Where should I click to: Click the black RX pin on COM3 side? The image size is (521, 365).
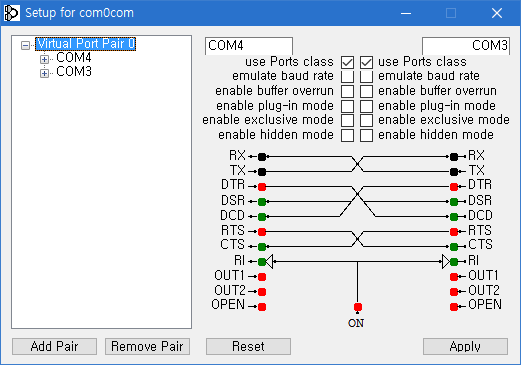click(454, 156)
